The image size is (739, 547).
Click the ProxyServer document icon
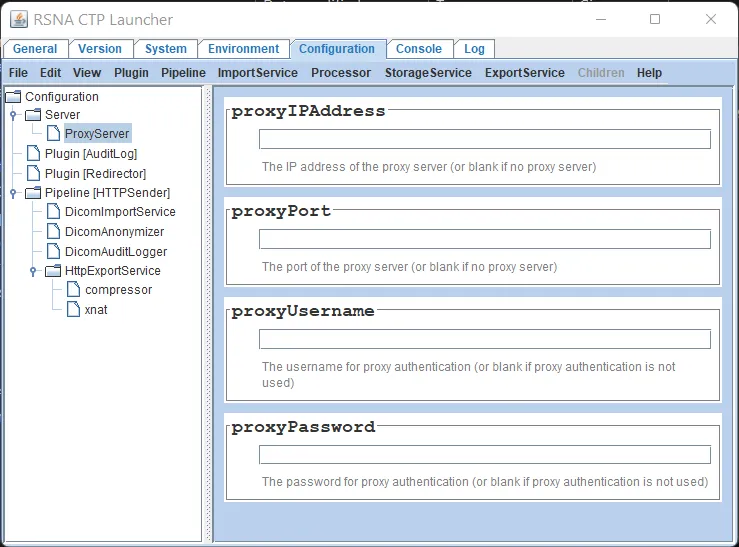[53, 133]
